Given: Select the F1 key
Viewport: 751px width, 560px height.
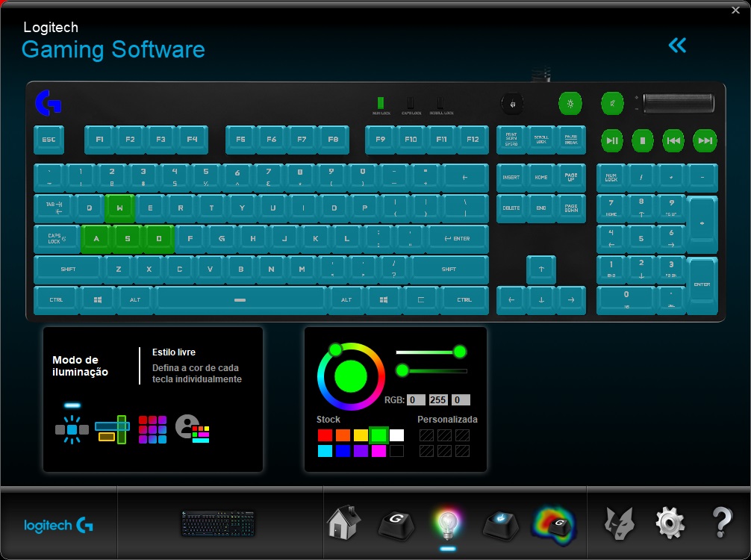Looking at the screenshot, I should coord(99,140).
